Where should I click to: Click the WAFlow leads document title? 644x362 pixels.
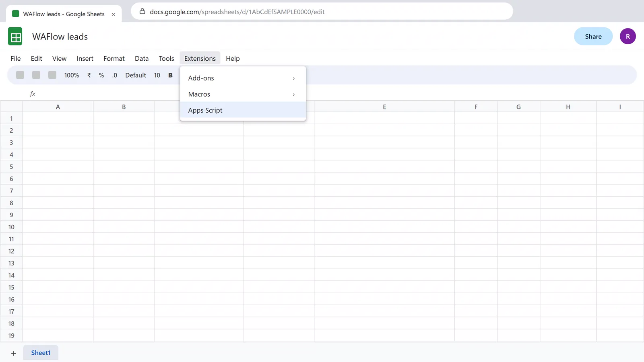coord(60,37)
